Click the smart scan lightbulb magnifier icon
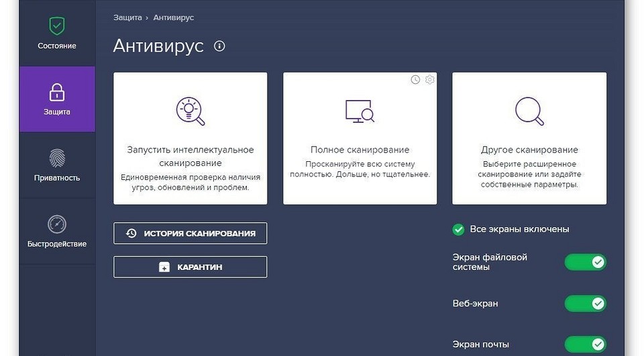Image resolution: width=644 pixels, height=356 pixels. [190, 111]
